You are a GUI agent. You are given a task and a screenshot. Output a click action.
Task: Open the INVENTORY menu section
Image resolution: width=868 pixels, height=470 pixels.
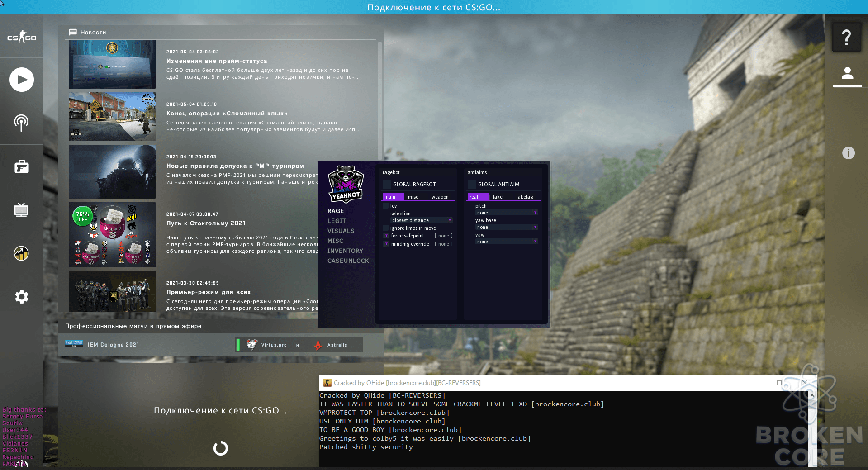345,251
